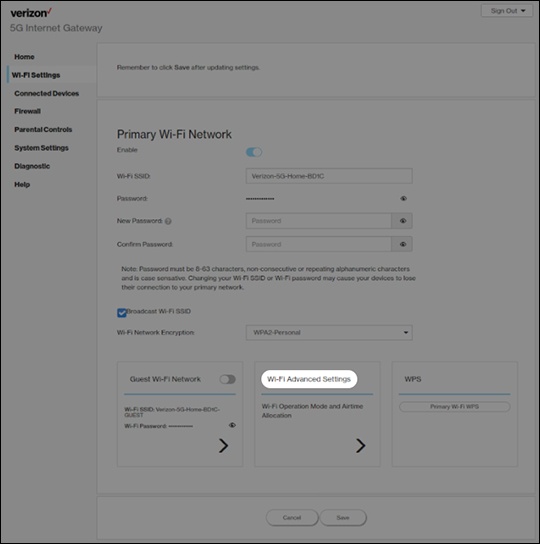Open the Sign Out dropdown
This screenshot has height=544, width=540.
coord(507,11)
